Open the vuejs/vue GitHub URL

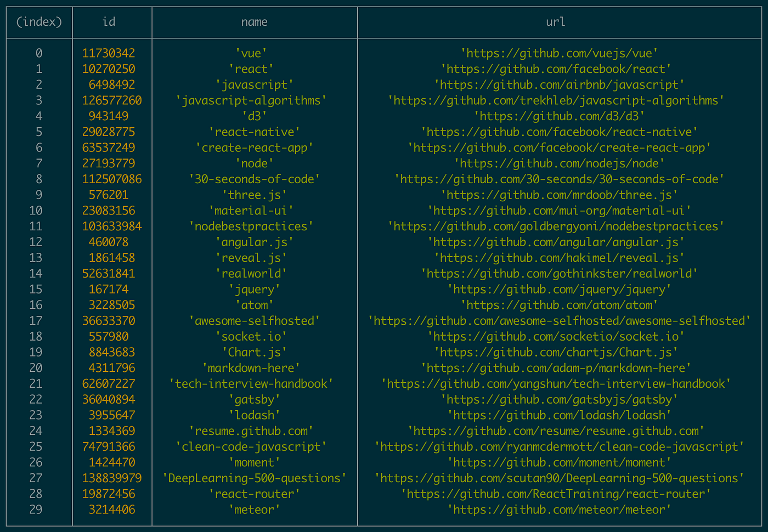(x=556, y=53)
